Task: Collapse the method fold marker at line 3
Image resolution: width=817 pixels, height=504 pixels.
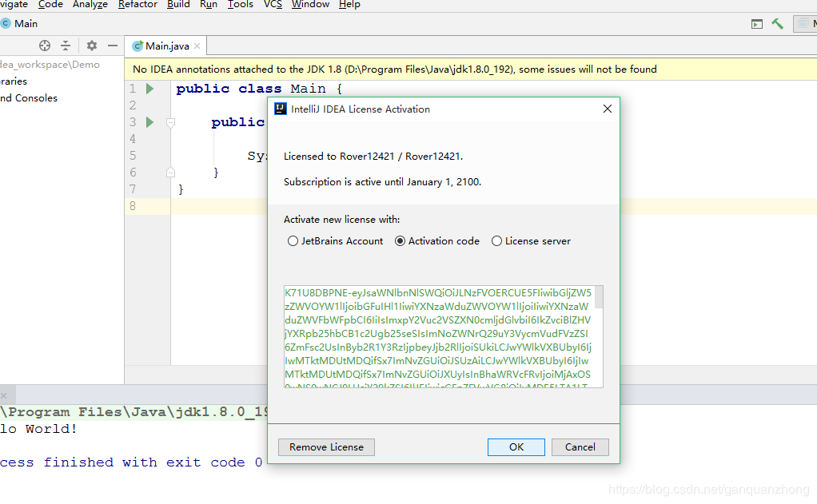Action: point(170,123)
